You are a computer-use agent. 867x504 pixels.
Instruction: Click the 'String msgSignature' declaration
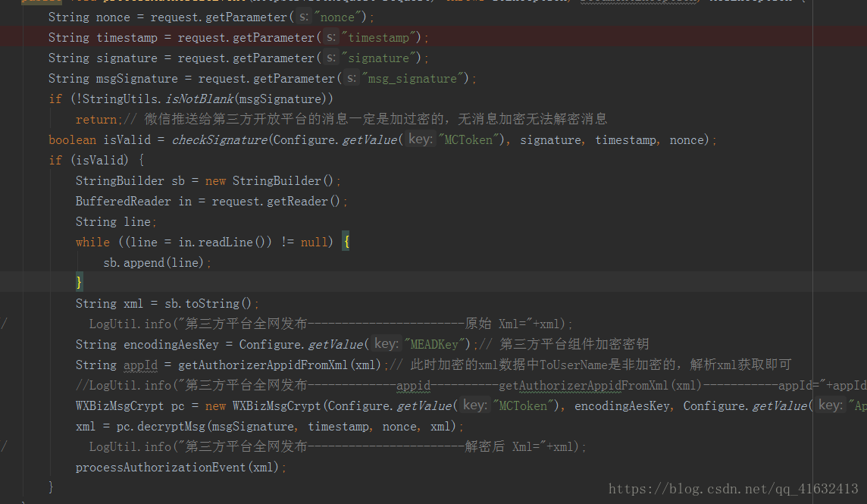(114, 79)
